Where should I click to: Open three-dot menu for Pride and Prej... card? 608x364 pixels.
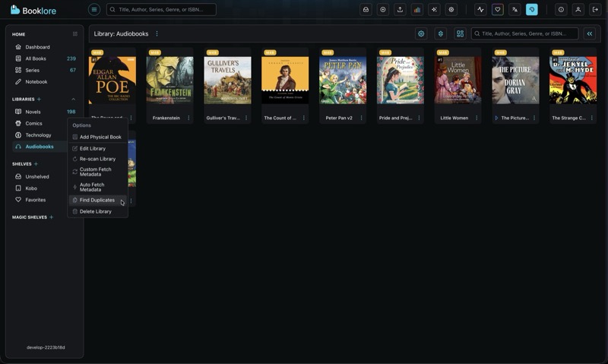point(419,118)
